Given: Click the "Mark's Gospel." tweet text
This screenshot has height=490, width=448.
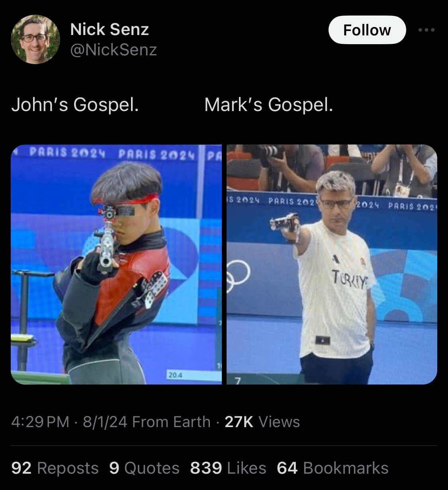Looking at the screenshot, I should click(x=268, y=105).
